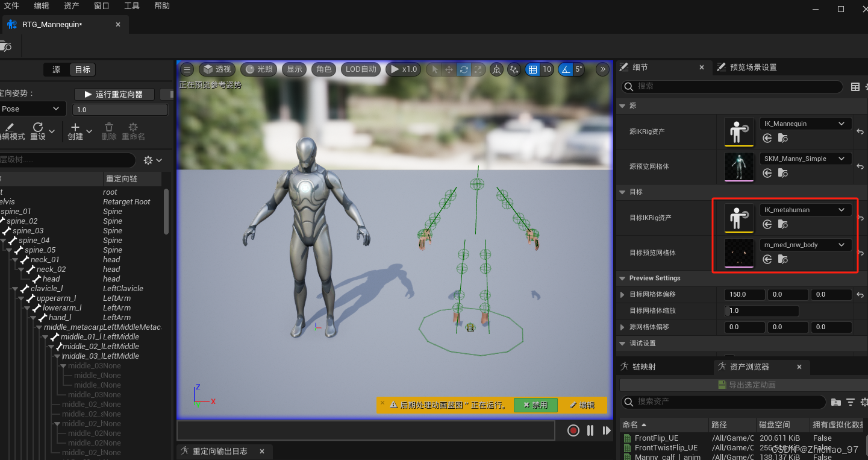Open LOD自动 button

click(361, 69)
